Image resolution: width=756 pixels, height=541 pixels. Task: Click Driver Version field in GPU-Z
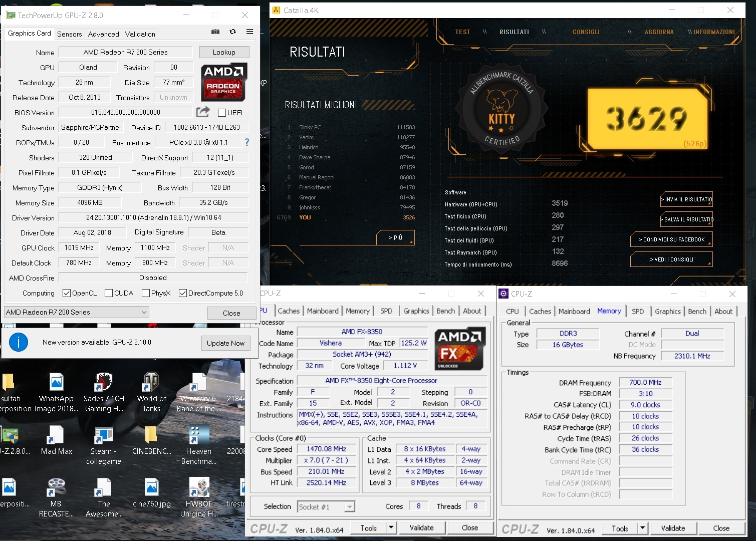pos(153,217)
